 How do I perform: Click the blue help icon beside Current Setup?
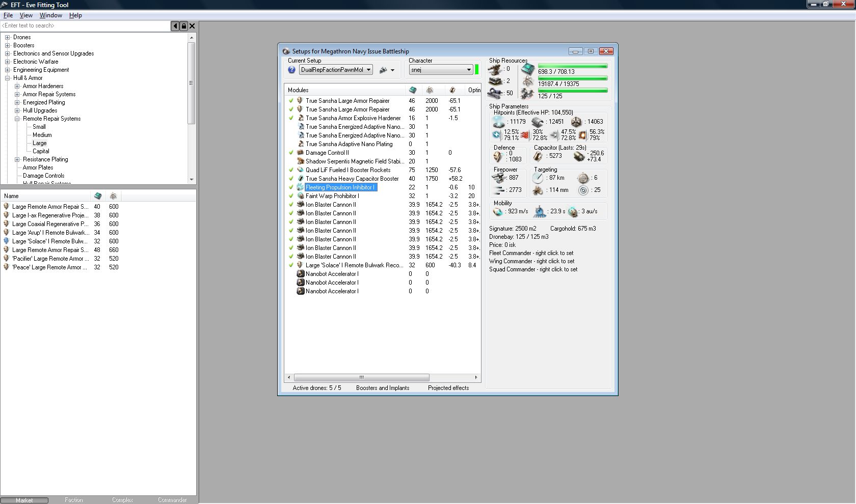291,70
